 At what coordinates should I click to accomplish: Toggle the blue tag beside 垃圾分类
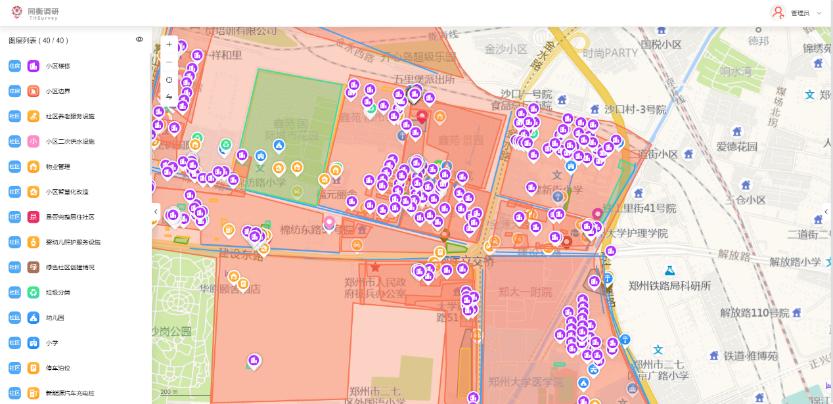(14, 292)
